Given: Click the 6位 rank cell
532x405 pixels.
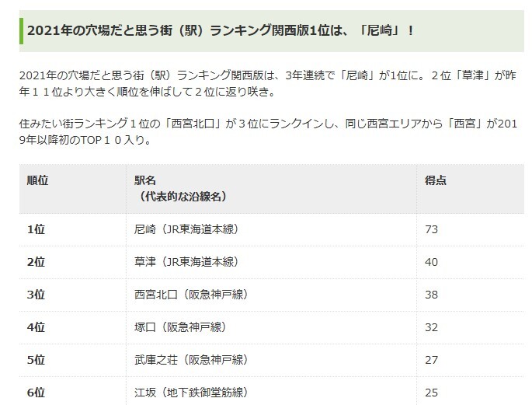Looking at the screenshot, I should click(x=72, y=391).
